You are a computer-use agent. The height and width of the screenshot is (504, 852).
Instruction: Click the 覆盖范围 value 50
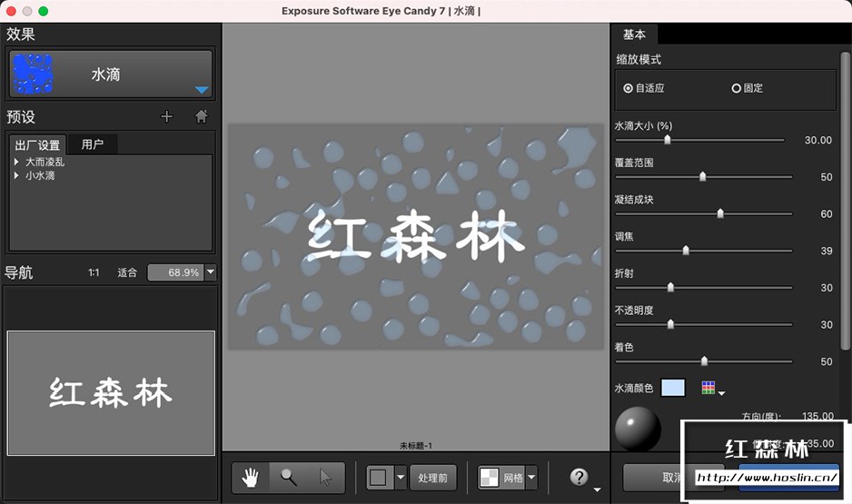click(826, 177)
